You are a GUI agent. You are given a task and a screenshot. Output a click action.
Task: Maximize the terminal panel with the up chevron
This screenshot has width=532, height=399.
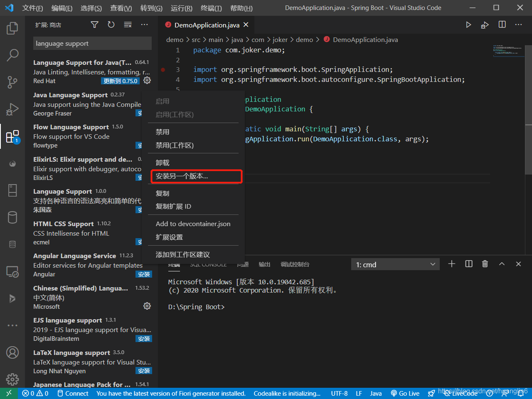(502, 264)
